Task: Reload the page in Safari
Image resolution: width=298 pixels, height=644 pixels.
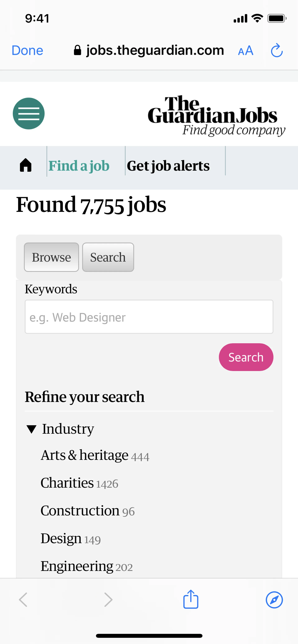Action: [276, 51]
